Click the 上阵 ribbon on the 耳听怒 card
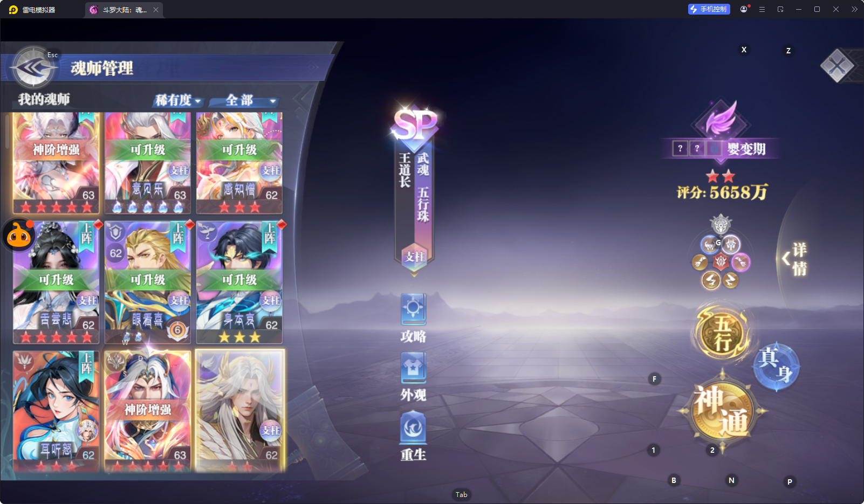The width and height of the screenshot is (864, 504). [x=87, y=366]
